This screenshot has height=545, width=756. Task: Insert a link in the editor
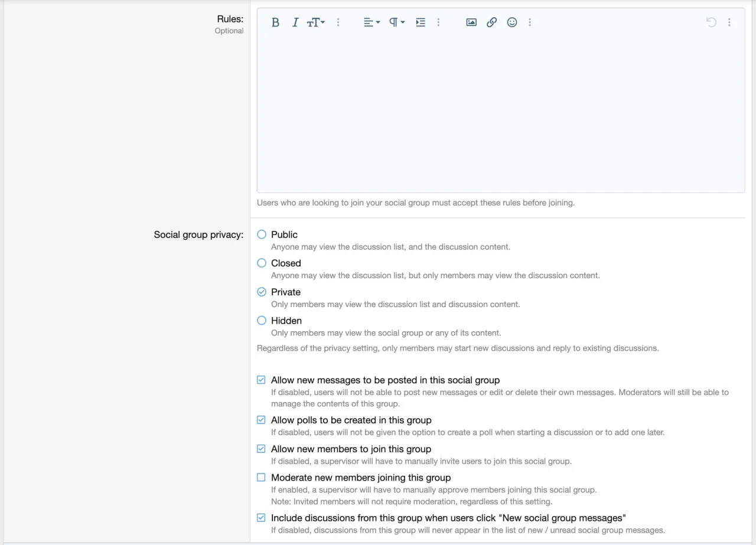(491, 22)
